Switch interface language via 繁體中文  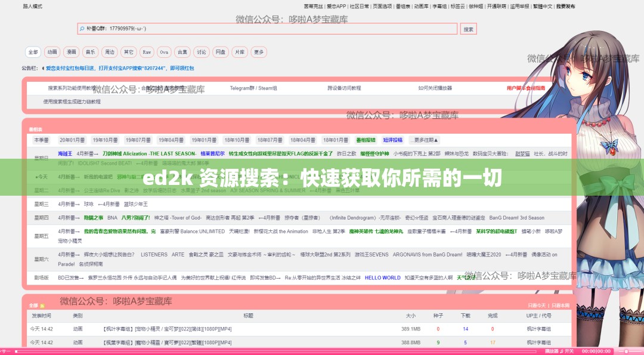pos(543,5)
